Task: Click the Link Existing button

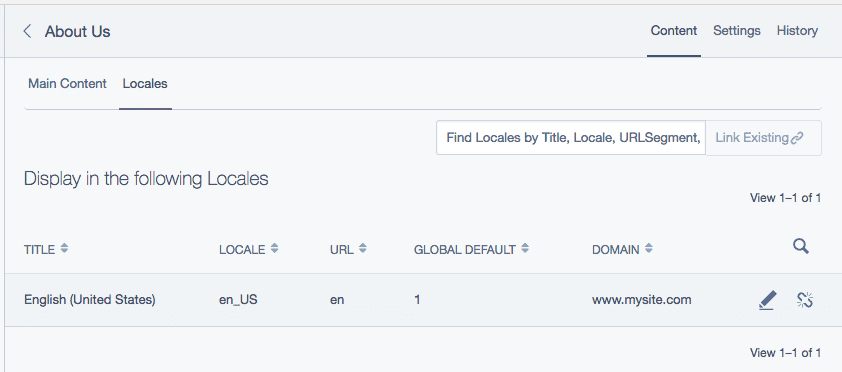Action: click(763, 138)
